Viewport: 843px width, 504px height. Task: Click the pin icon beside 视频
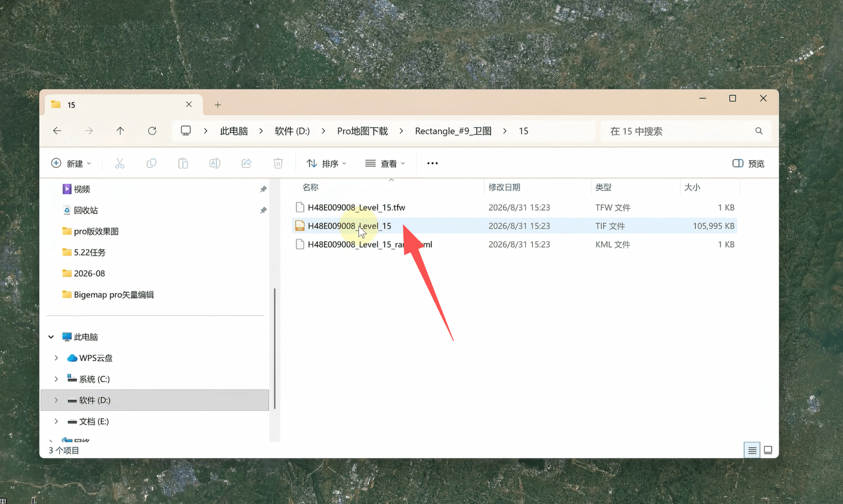coord(263,189)
